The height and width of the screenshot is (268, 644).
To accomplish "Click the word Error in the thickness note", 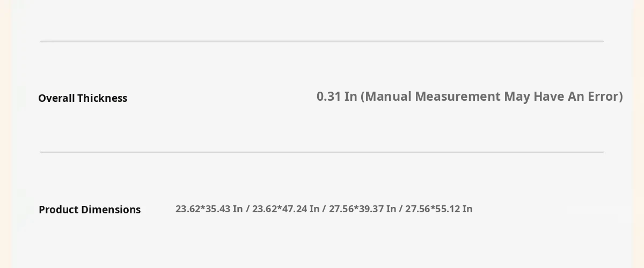I will (x=603, y=96).
